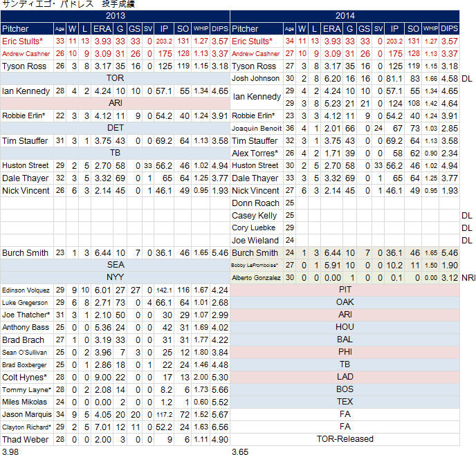Select the Brad Brach name cell

27,340
